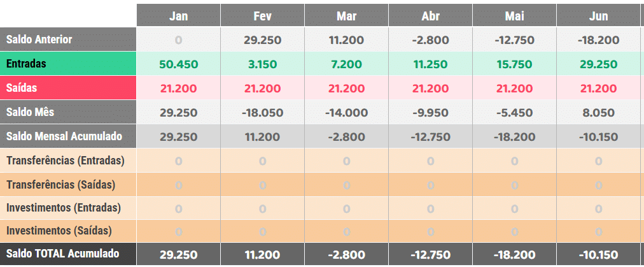The image size is (644, 267).
Task: Select Saldo Mês cell 8.050 in Jun
Action: click(x=598, y=113)
